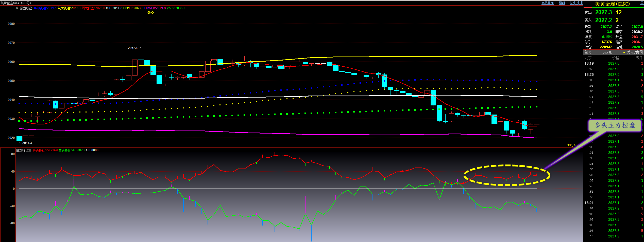The width and height of the screenshot is (644, 242).
Task: Click the 最低 value 2020.5
Action: coord(637,47)
